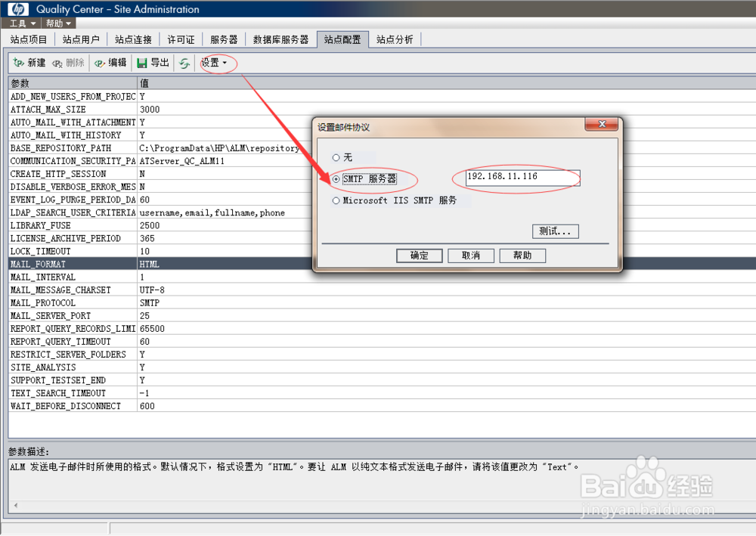The width and height of the screenshot is (756, 536).
Task: Select the MAIL_MESSAGE_CHARSET row
Action: (382, 290)
